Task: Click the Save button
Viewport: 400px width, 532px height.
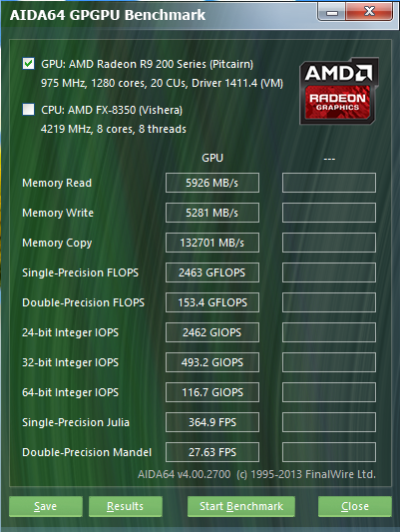Action: (46, 506)
